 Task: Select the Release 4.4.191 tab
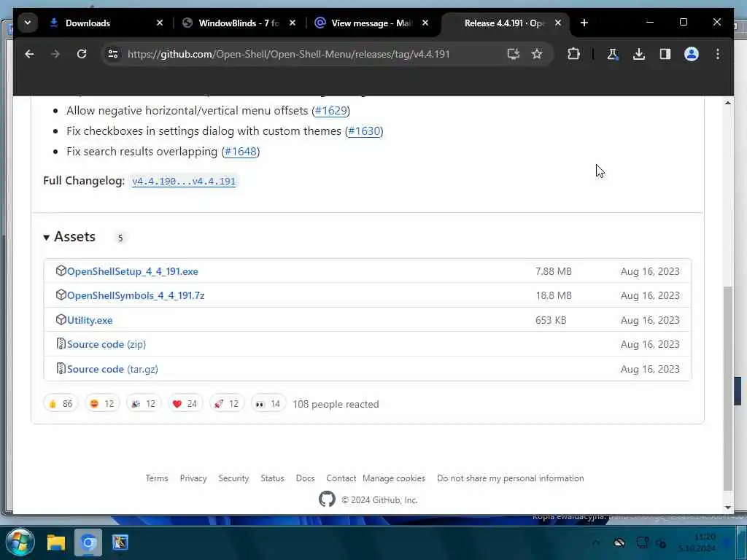(x=503, y=23)
